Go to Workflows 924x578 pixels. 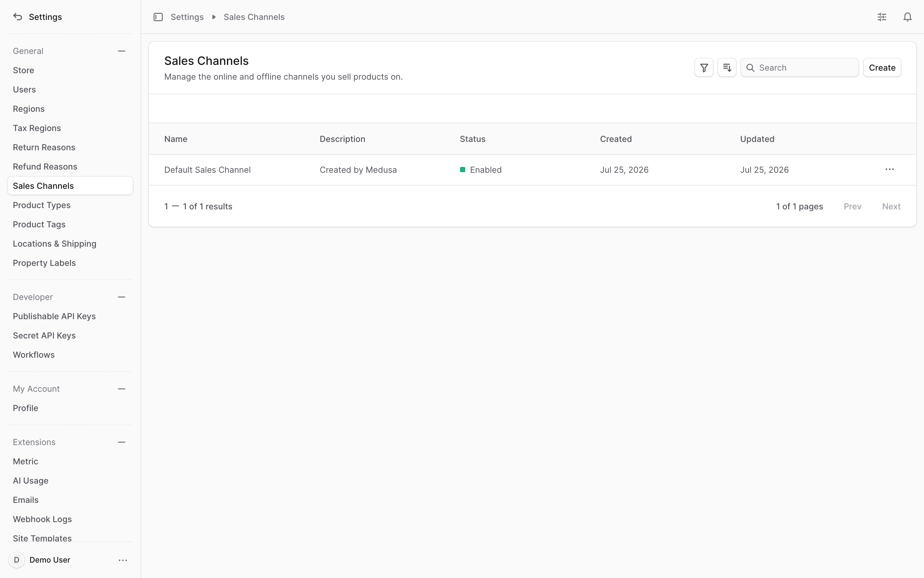pyautogui.click(x=70, y=355)
